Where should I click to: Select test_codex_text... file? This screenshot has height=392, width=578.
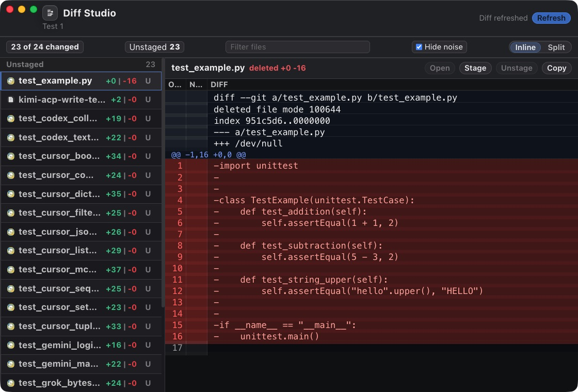pos(81,137)
